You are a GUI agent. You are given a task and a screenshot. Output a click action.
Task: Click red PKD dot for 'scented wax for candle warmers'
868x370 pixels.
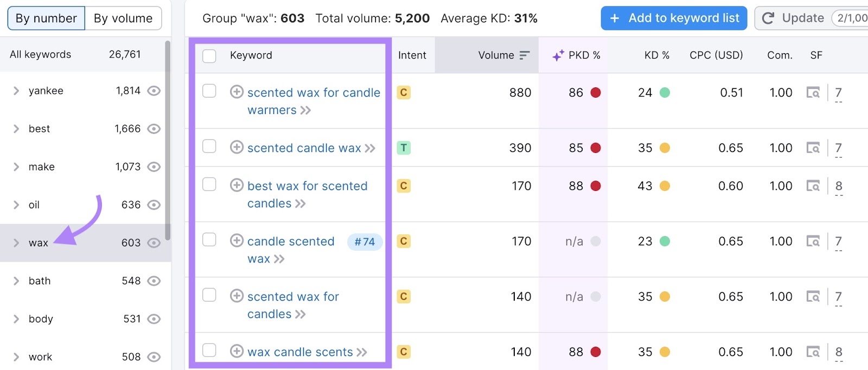[596, 93]
